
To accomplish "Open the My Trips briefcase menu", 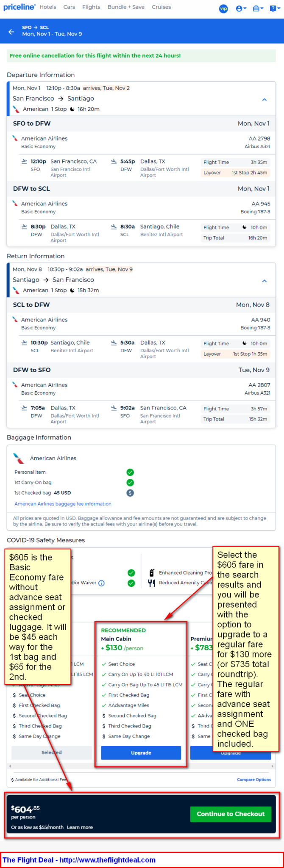I will tap(258, 8).
